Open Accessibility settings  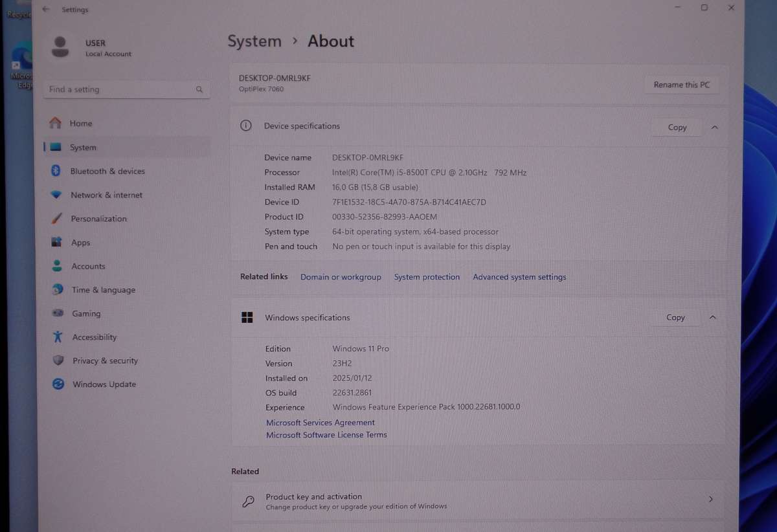coord(95,337)
